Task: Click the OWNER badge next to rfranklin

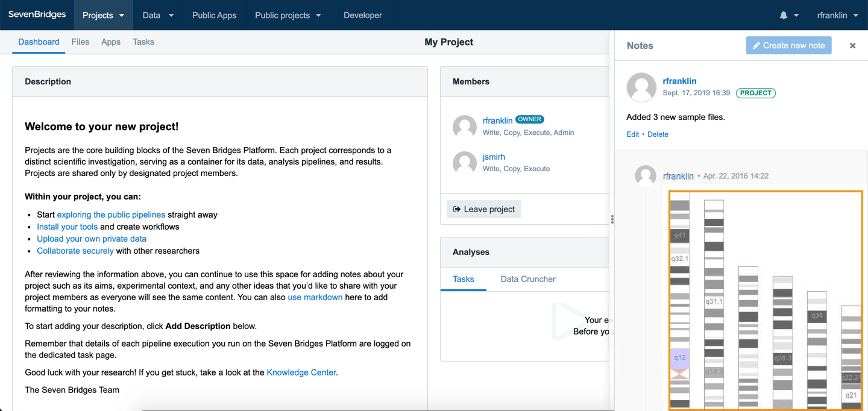Action: (x=530, y=119)
